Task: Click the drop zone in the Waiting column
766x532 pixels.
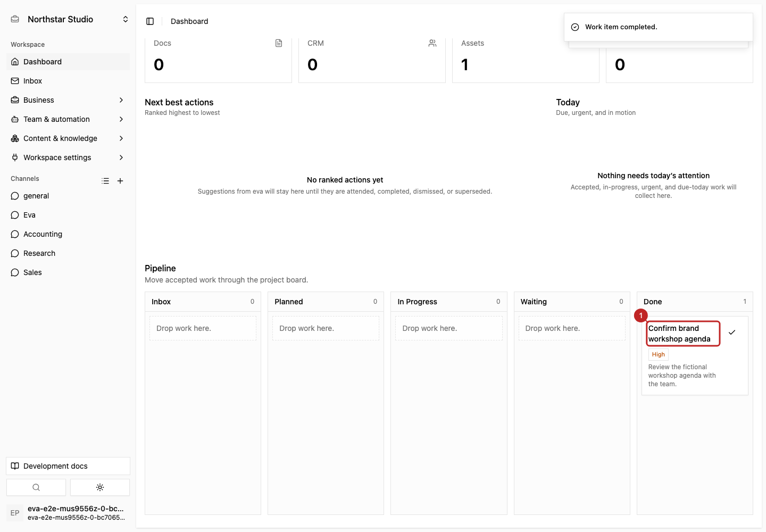Action: tap(572, 328)
